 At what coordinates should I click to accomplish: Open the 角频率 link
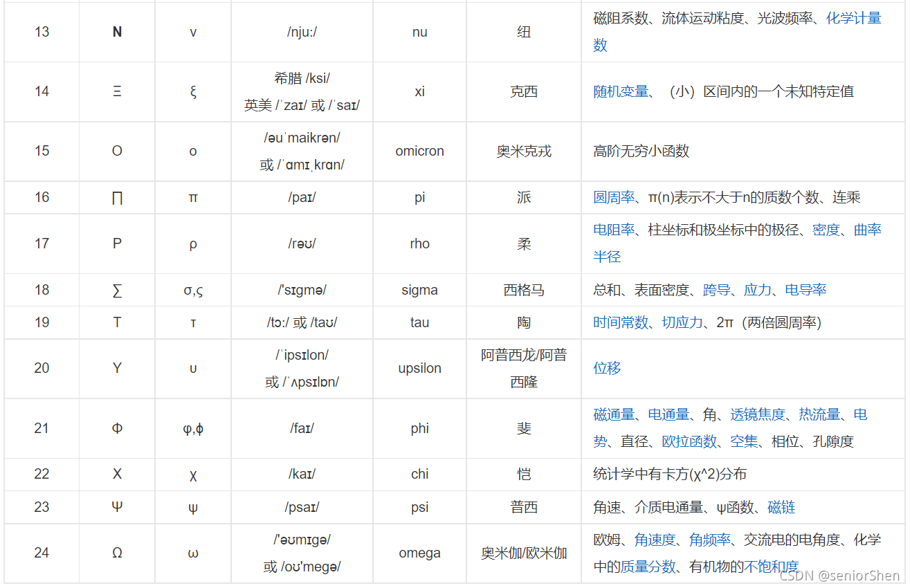pos(710,540)
